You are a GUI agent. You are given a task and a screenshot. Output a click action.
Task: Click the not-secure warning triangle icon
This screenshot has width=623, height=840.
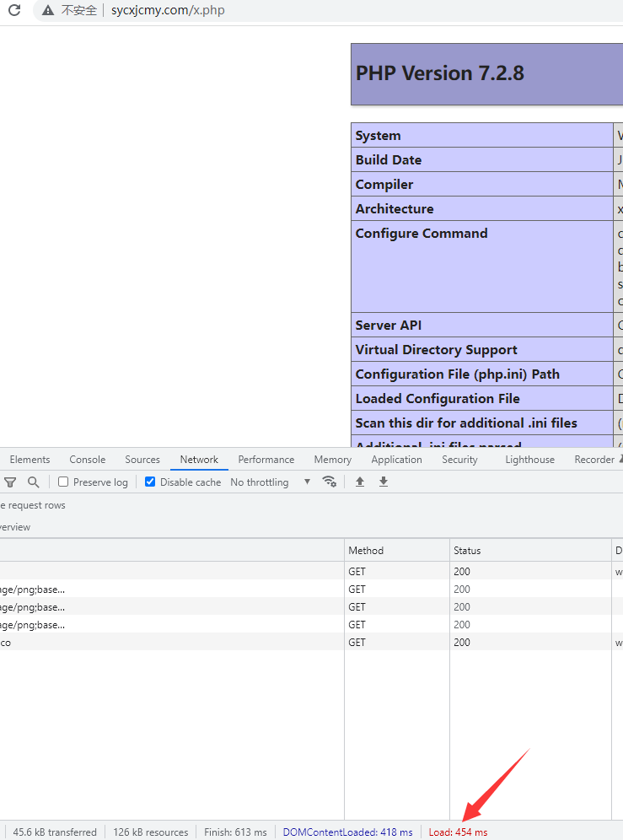click(48, 11)
